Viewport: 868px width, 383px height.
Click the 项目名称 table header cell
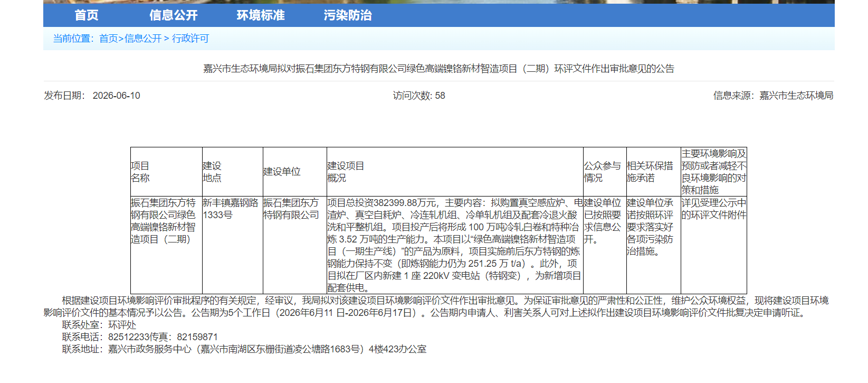[166, 172]
